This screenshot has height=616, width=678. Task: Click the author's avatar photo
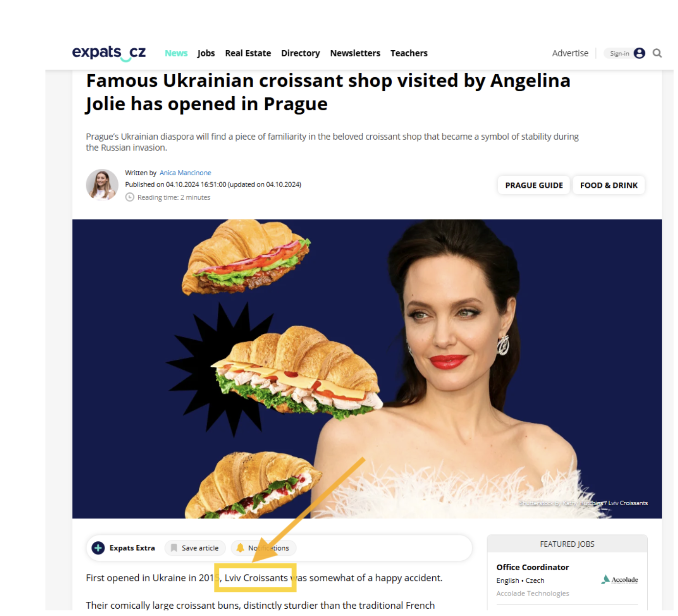pyautogui.click(x=102, y=185)
